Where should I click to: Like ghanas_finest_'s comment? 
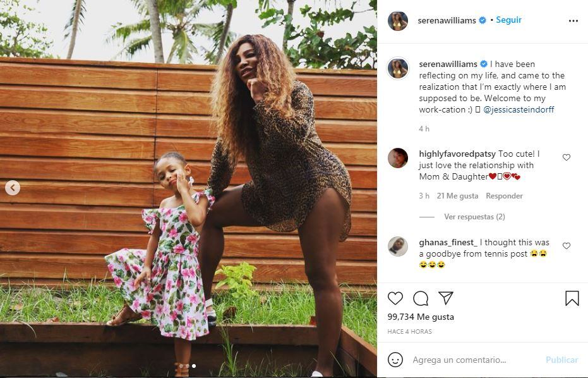tap(567, 246)
